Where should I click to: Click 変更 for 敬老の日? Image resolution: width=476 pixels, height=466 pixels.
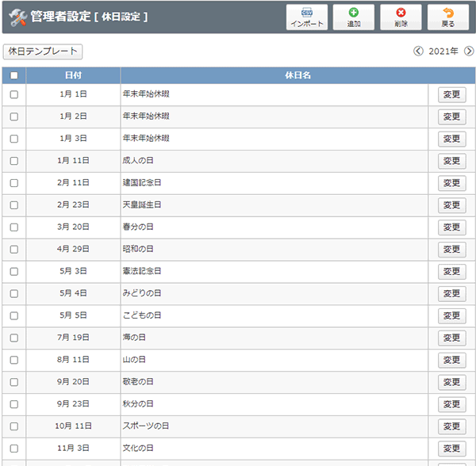click(451, 382)
